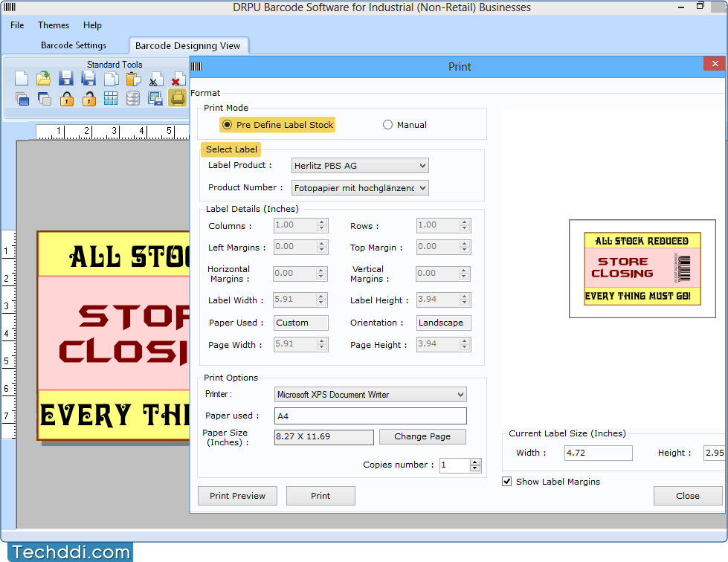Click the Select Label heading
Image resolution: width=728 pixels, height=562 pixels.
[x=231, y=149]
